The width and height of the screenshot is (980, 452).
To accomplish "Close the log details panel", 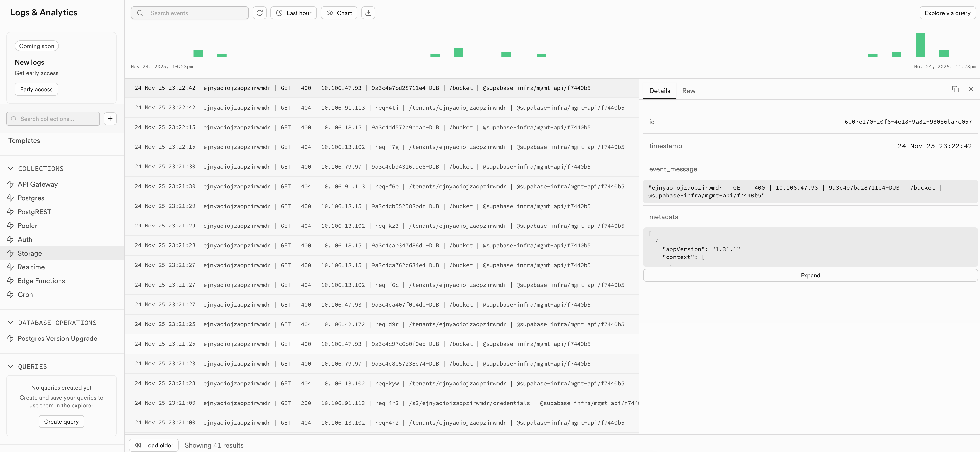I will pos(971,89).
